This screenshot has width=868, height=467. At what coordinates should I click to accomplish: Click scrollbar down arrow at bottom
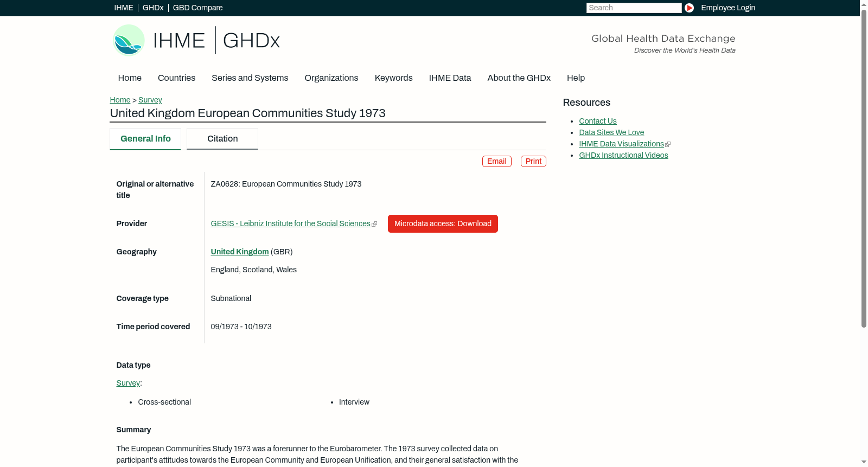click(864, 463)
